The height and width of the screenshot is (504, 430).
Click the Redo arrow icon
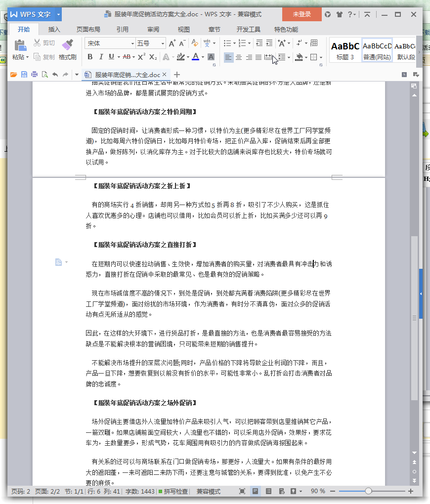click(x=65, y=75)
